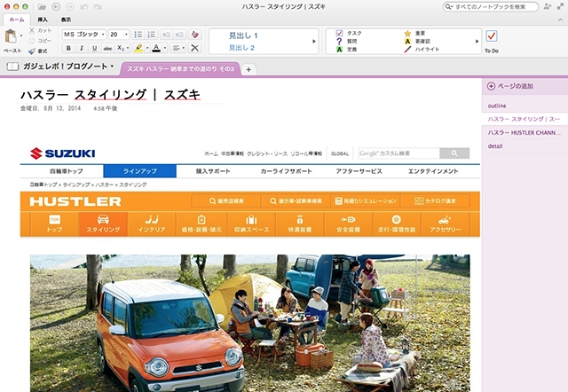Collapse the ribbon with the chevron
This screenshot has width=568, height=392.
pos(560,20)
